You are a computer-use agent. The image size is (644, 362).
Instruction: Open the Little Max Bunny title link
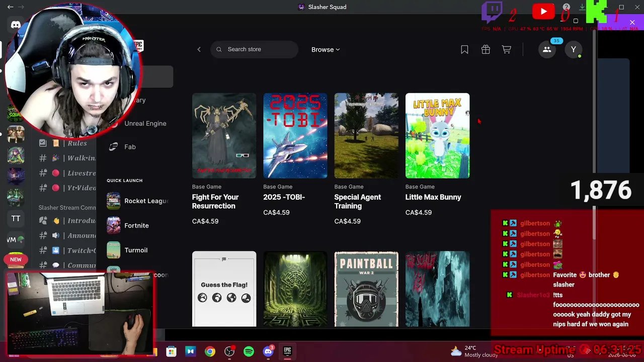click(x=433, y=197)
